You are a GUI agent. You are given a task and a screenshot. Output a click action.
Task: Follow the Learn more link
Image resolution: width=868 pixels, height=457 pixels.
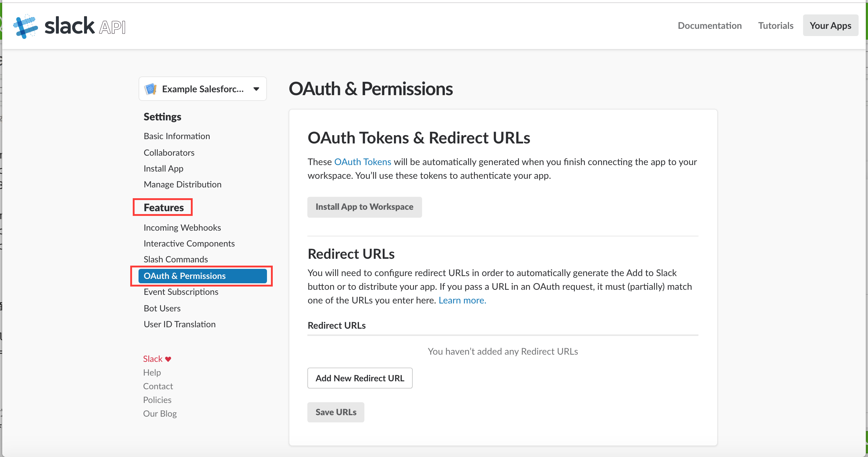click(x=462, y=300)
